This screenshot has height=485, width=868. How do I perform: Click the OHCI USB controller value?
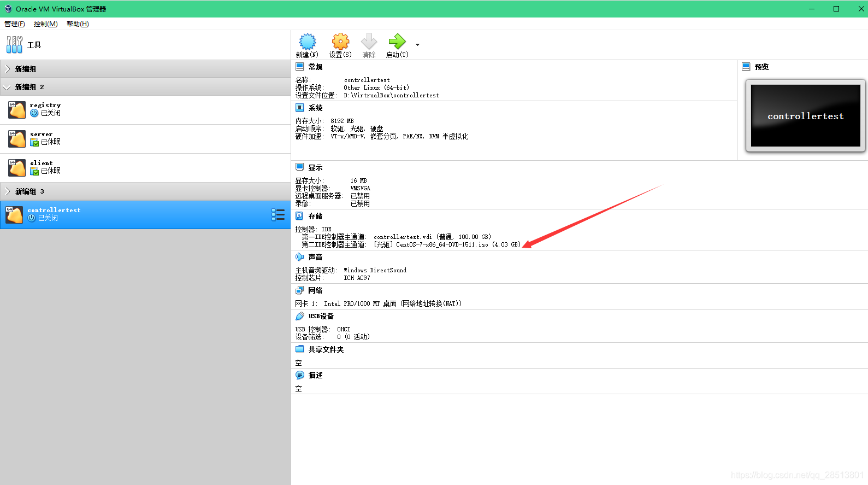pyautogui.click(x=344, y=329)
